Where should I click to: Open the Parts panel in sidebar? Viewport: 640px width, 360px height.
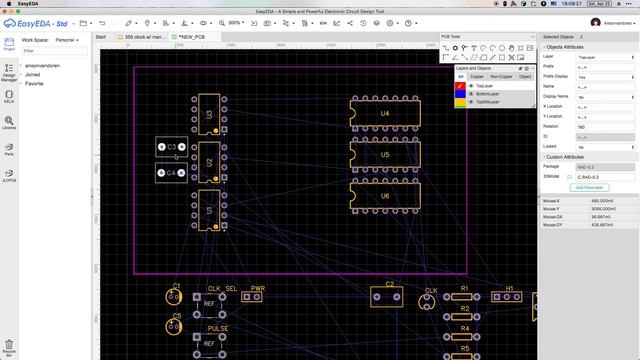point(9,149)
